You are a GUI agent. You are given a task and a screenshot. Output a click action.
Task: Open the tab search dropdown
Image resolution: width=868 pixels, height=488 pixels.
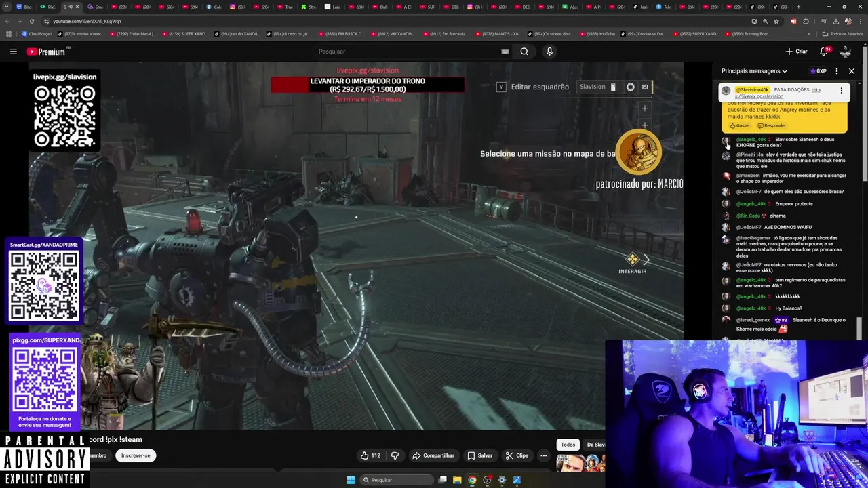coord(7,7)
